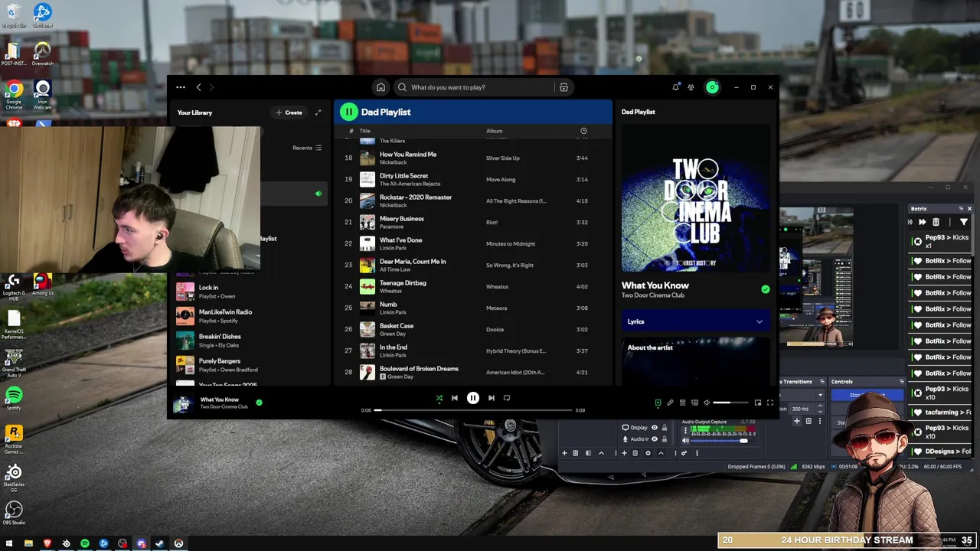The image size is (980, 551).
Task: Open Recents sort dropdown
Action: pyautogui.click(x=307, y=148)
